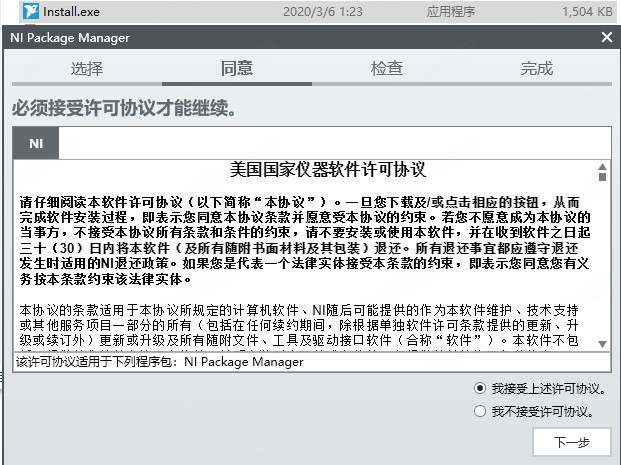This screenshot has height=465, width=621.
Task: Go to the 选择 step
Action: (x=87, y=69)
